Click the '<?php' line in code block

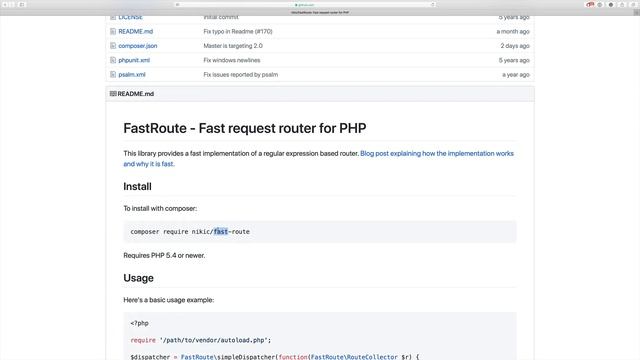point(140,323)
